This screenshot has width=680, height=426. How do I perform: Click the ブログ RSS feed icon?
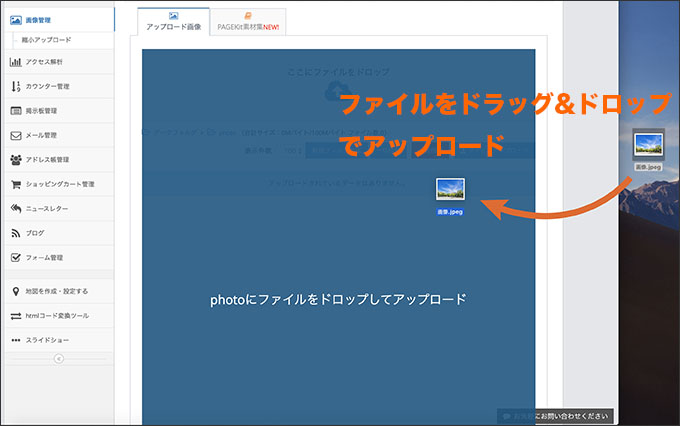coord(16,233)
